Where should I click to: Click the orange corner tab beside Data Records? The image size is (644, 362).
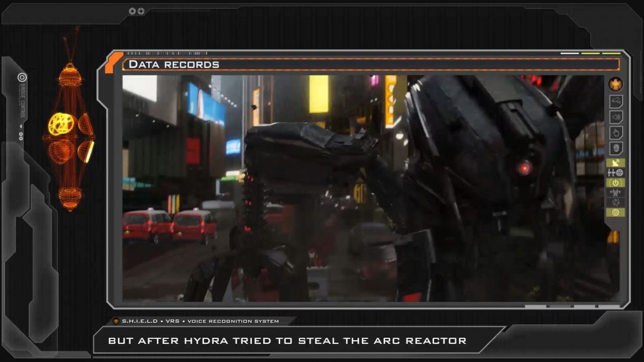[113, 62]
